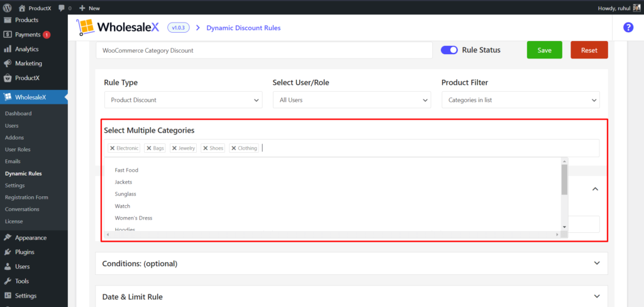Open the Product Filter dropdown
This screenshot has height=307, width=644.
[x=521, y=100]
